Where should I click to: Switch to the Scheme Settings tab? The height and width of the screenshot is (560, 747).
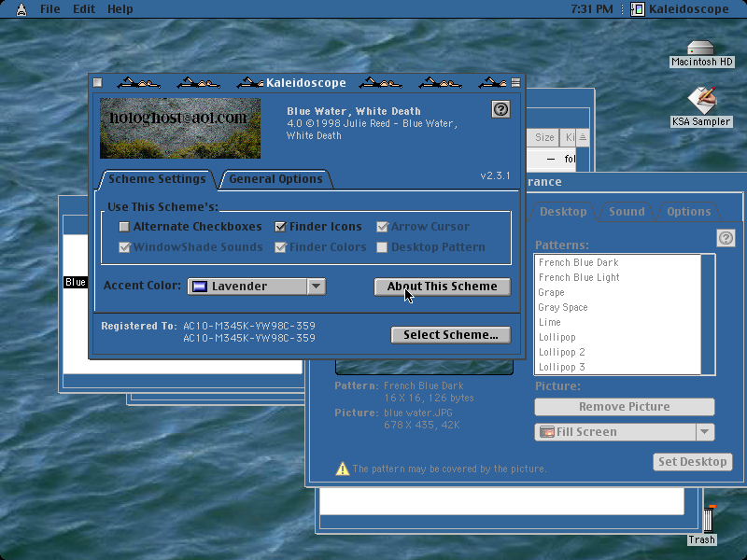[157, 179]
